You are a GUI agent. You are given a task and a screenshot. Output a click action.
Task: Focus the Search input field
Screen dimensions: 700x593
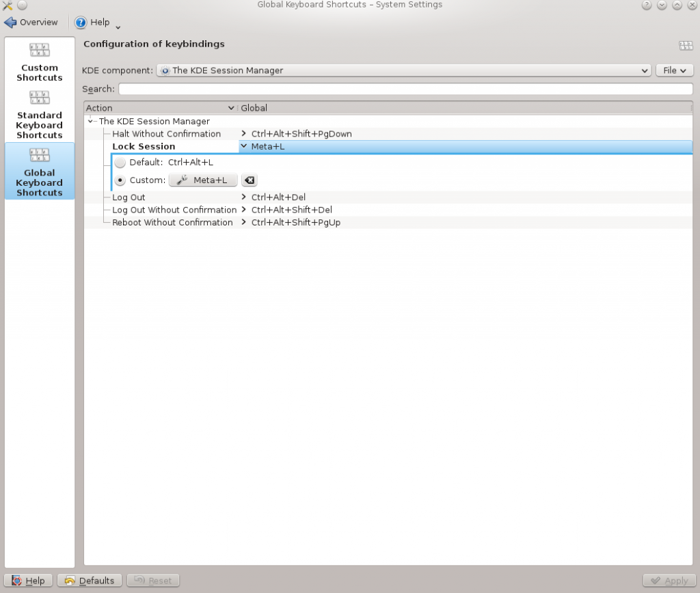[405, 89]
